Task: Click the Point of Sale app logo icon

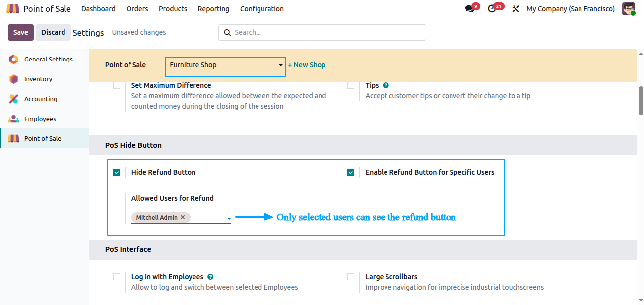Action: [13, 9]
